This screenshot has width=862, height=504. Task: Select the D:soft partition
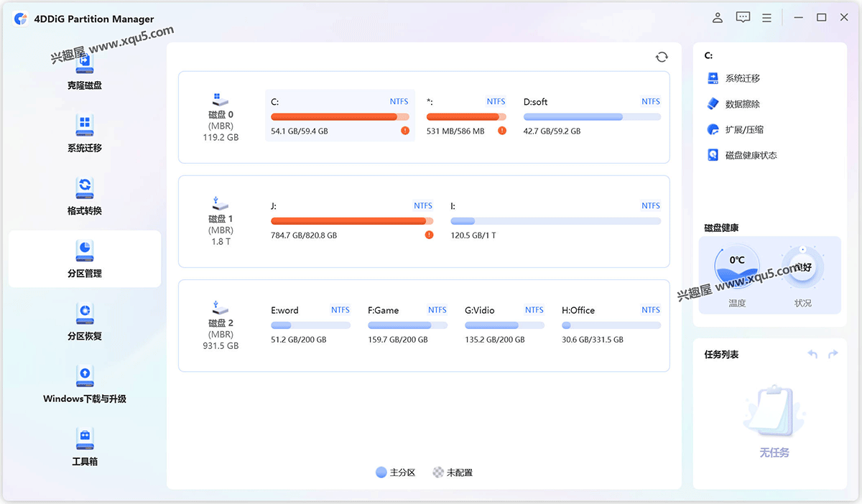tap(592, 116)
